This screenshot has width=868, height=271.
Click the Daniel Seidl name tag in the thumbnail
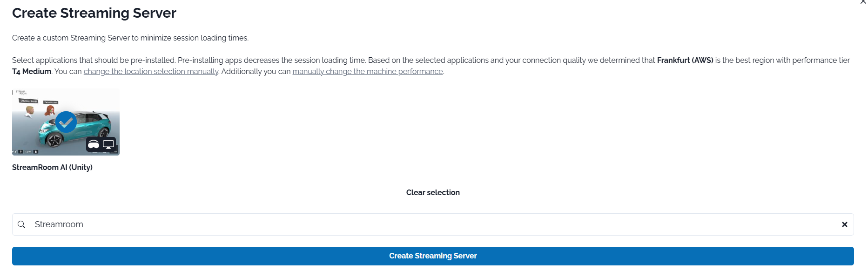coord(28,101)
